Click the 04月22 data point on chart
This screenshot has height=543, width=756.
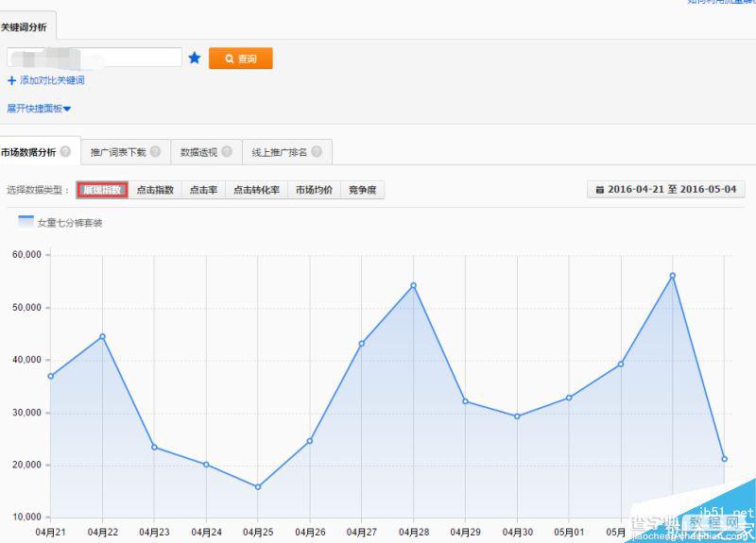coord(102,336)
